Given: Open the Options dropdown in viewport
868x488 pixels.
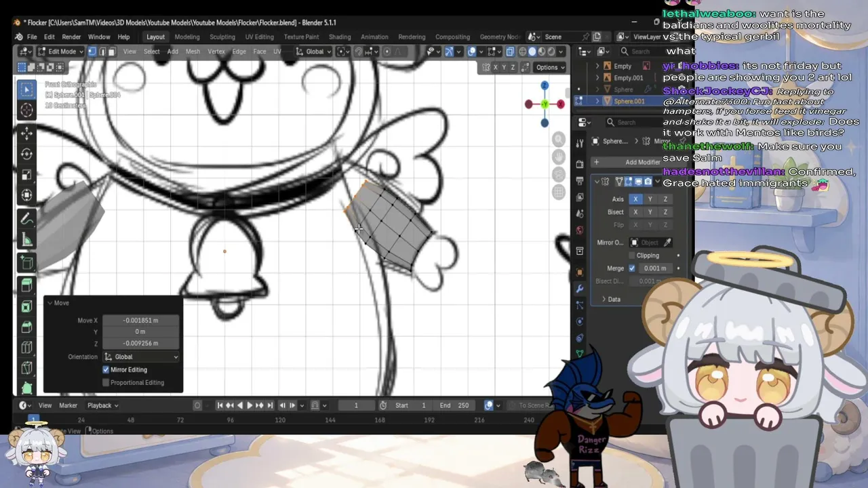Looking at the screenshot, I should (550, 67).
